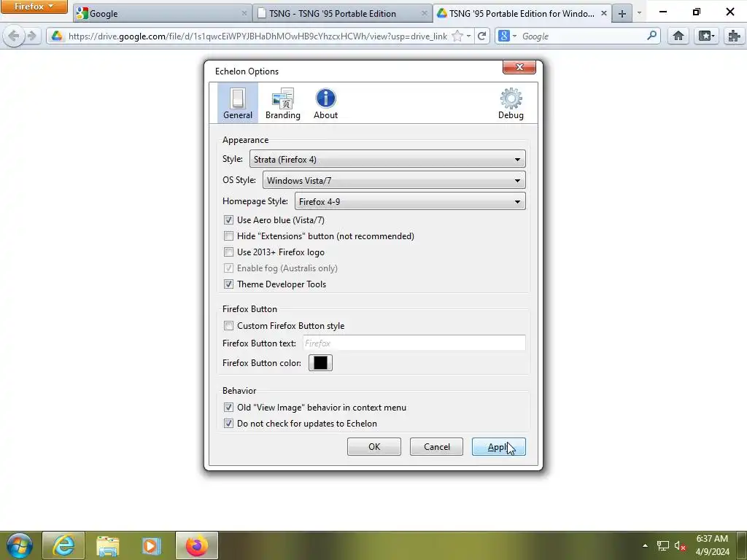Switch to the Google tab

(x=162, y=14)
